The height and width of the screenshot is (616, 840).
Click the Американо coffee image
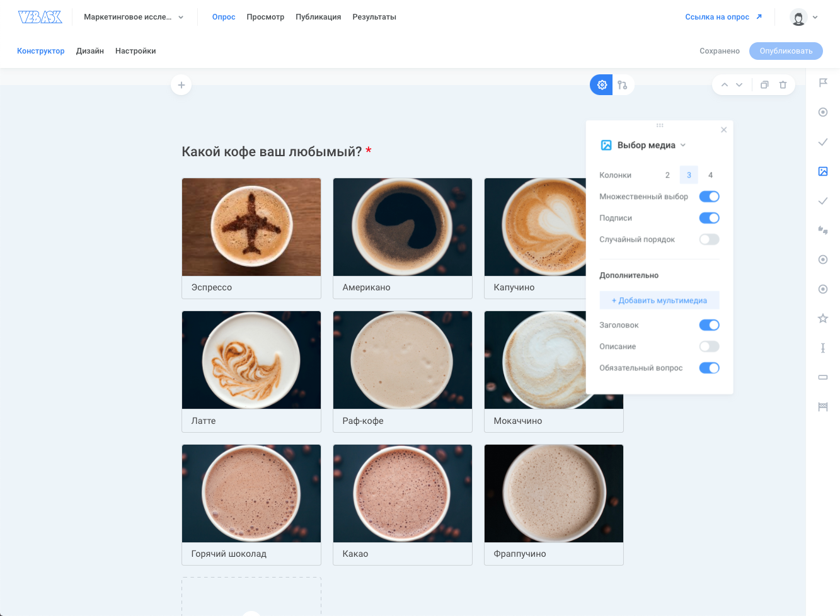pyautogui.click(x=403, y=227)
